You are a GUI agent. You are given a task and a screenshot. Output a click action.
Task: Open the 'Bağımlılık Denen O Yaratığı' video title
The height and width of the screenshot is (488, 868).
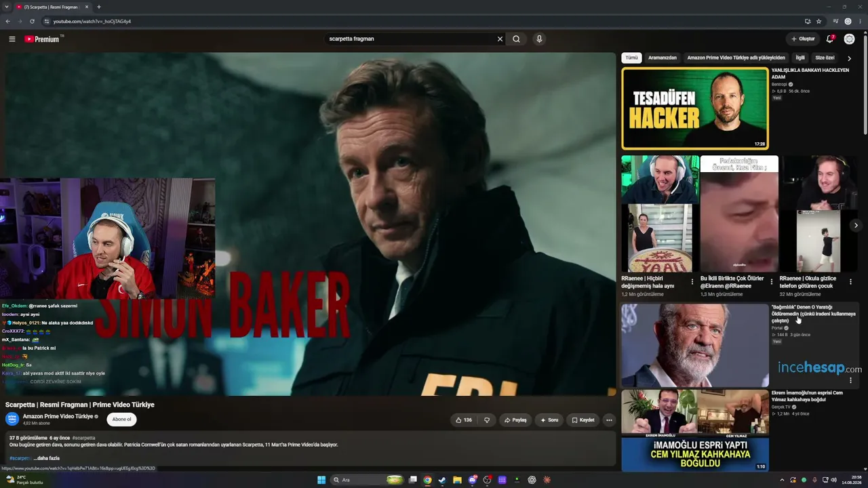tap(814, 314)
